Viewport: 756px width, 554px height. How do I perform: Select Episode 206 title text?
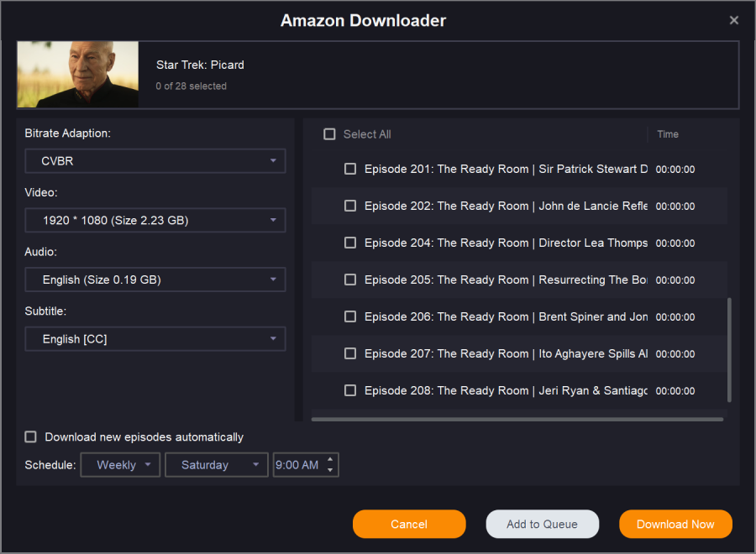[x=506, y=316]
